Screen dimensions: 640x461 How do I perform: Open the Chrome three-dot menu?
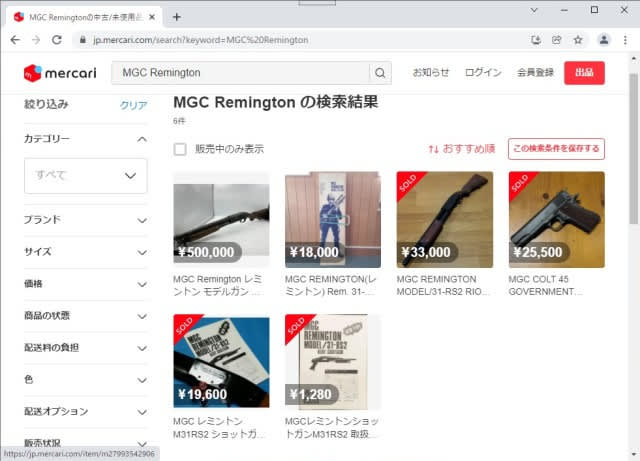point(625,40)
